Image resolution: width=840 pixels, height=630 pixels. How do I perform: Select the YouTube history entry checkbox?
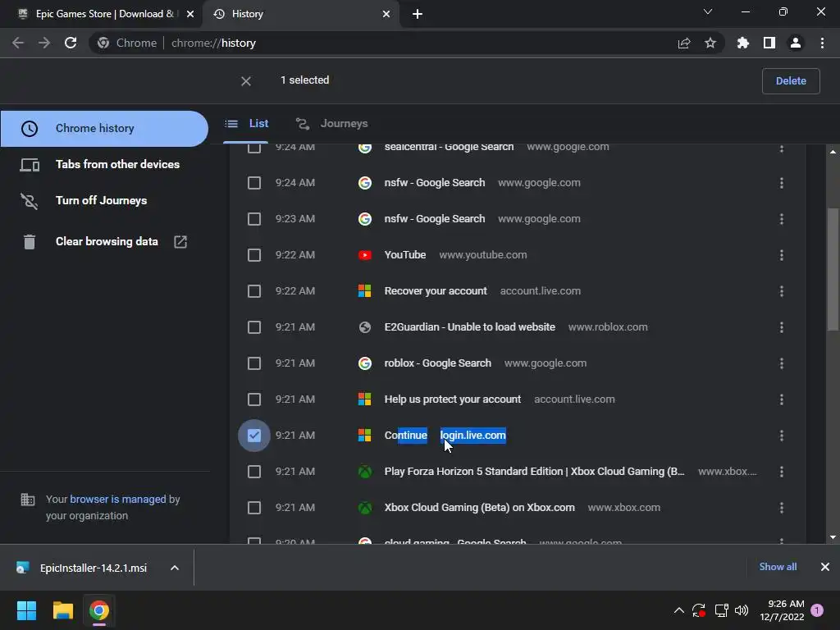(254, 255)
